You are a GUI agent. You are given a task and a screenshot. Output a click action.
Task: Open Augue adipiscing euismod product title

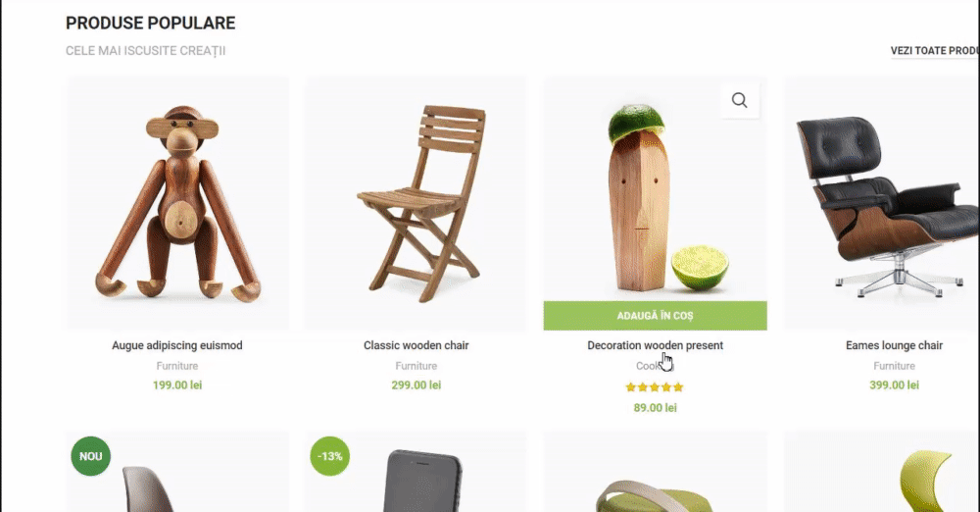click(x=176, y=345)
